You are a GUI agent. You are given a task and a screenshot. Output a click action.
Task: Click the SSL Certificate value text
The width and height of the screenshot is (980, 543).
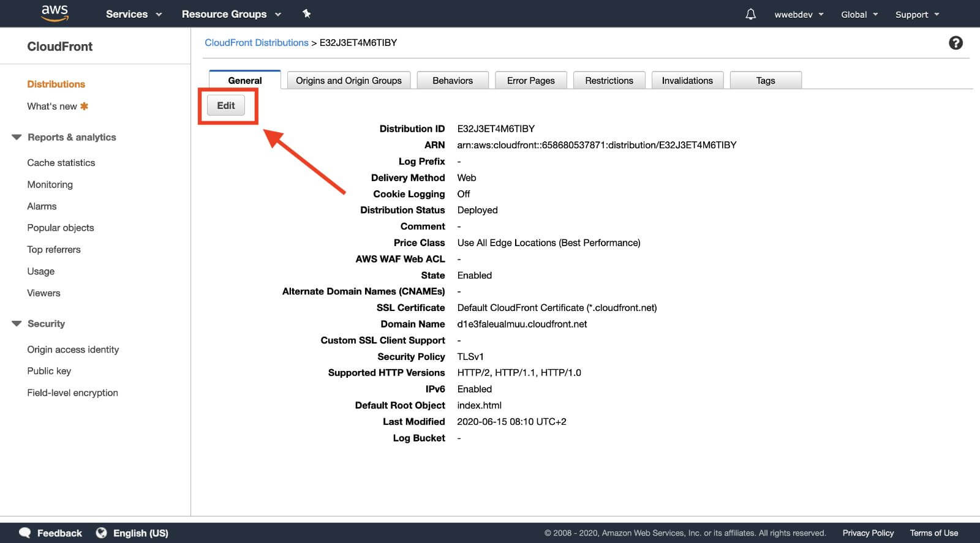click(557, 307)
